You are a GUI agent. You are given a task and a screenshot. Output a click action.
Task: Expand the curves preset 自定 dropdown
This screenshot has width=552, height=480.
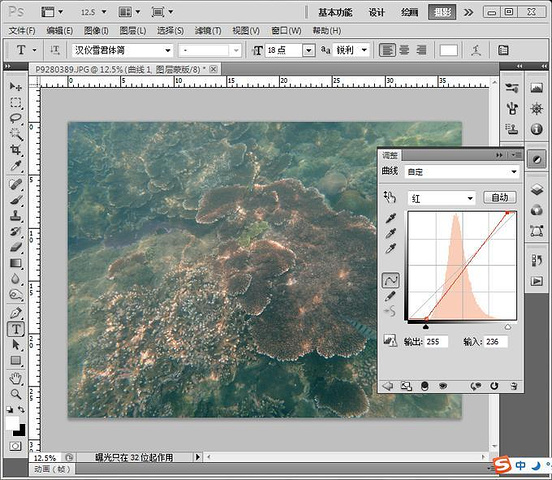(462, 172)
